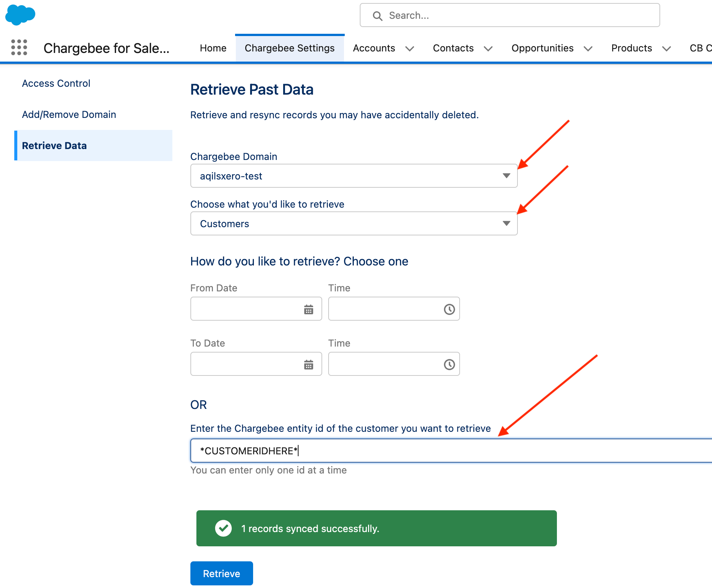Expand the Contacts tab chevron menu
Screen dimensions: 712x588
coord(488,48)
